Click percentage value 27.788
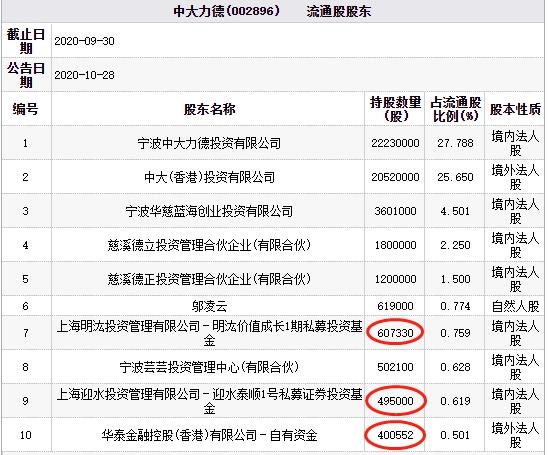The height and width of the screenshot is (455, 548). click(x=455, y=143)
